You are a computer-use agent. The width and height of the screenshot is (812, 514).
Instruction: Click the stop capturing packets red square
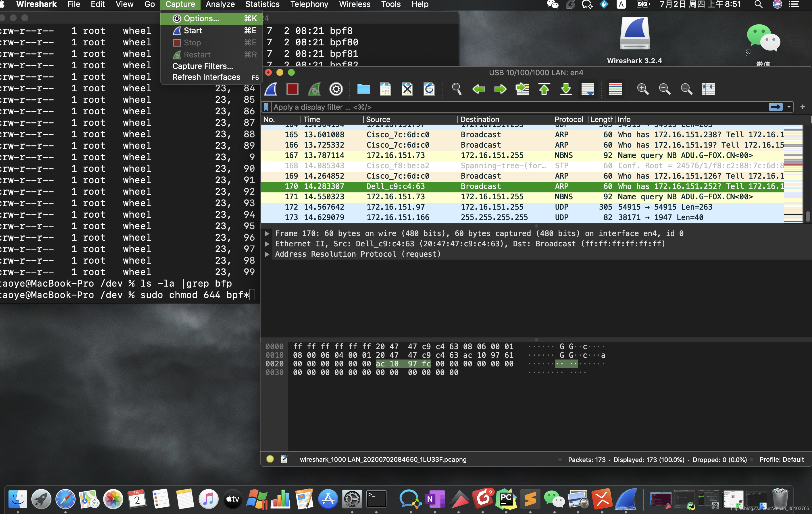292,89
